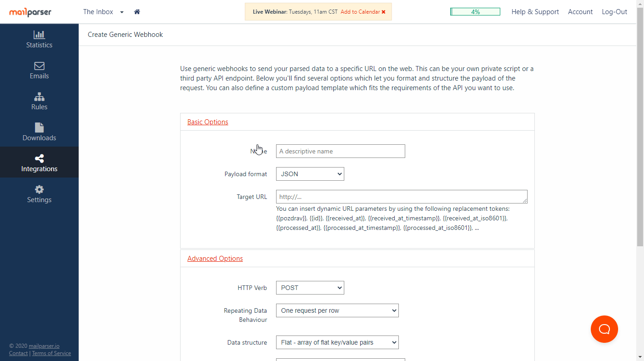Open the Integrations share icon
Screen dimensions: 644x361
tap(39, 158)
